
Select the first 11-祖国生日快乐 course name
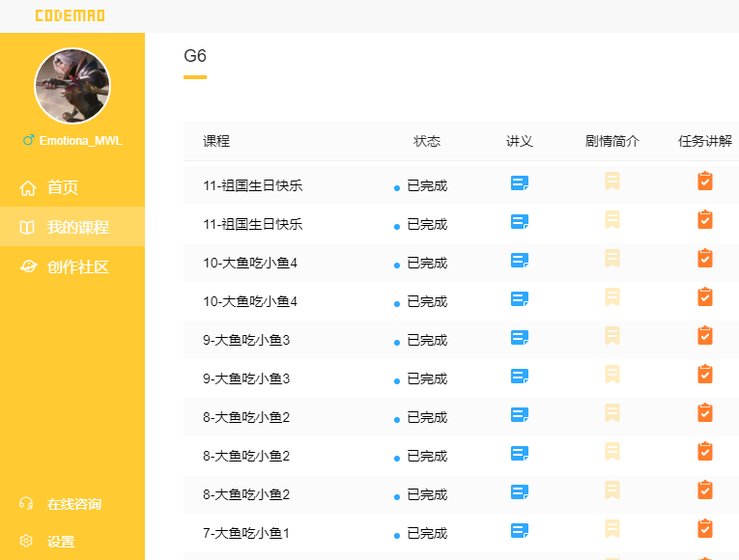253,185
